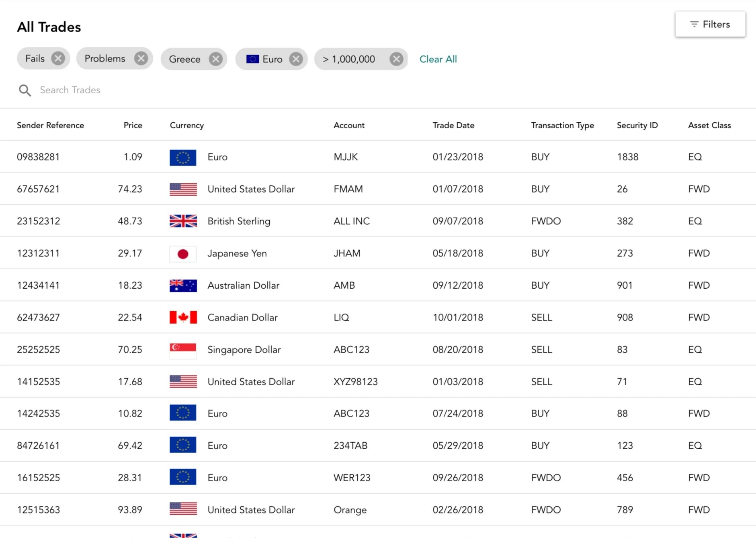756x538 pixels.
Task: Sort by Security ID column header
Action: pyautogui.click(x=637, y=125)
